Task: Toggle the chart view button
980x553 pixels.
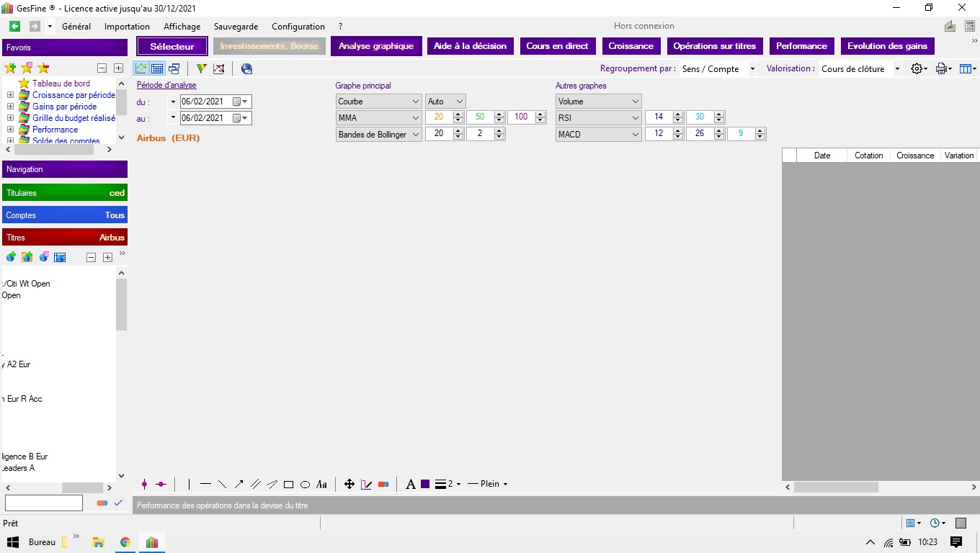Action: 141,69
